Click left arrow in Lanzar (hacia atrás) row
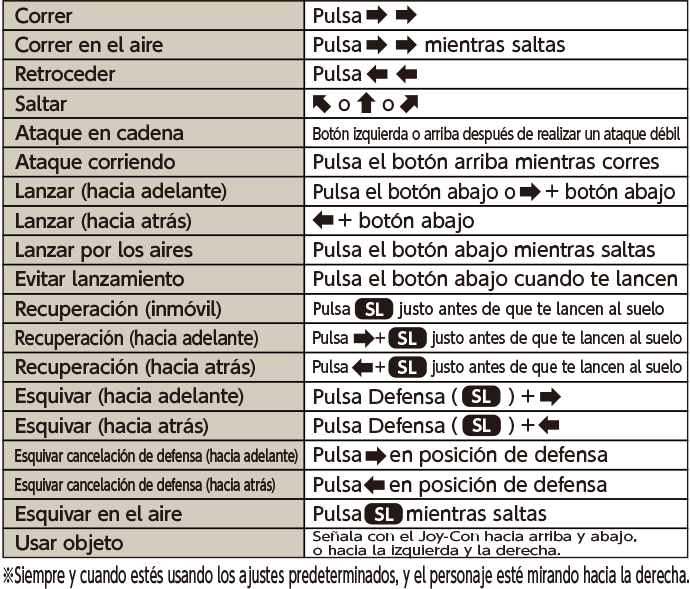This screenshot has height=589, width=690. click(x=323, y=221)
